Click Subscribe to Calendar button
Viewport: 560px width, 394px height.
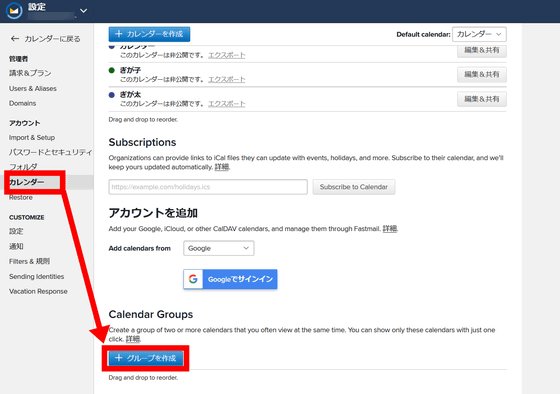click(x=354, y=187)
